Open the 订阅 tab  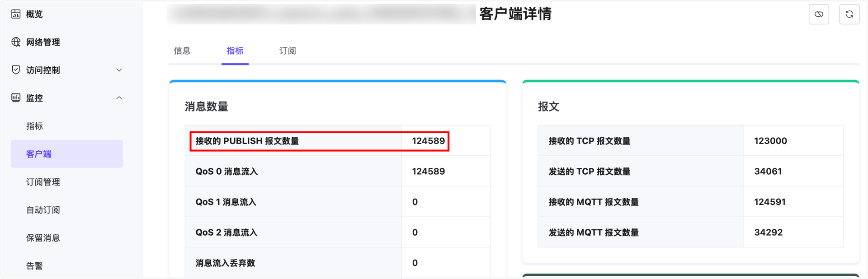coord(288,51)
